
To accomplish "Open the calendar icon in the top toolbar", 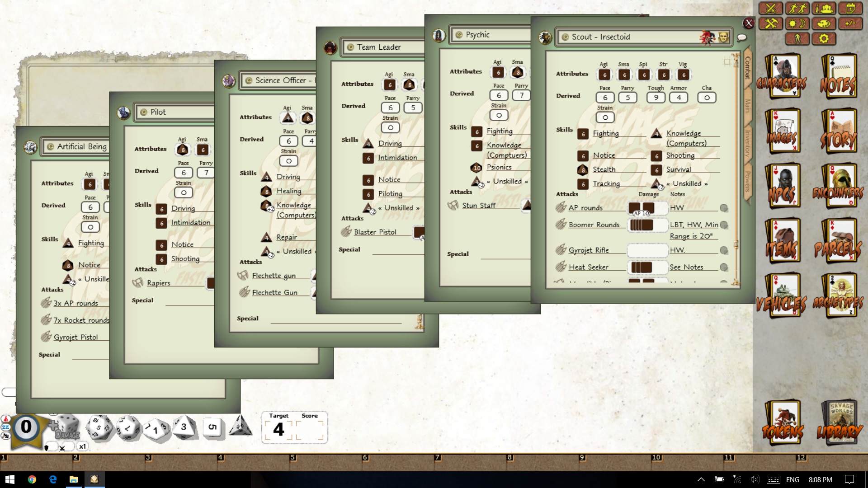I will 851,8.
